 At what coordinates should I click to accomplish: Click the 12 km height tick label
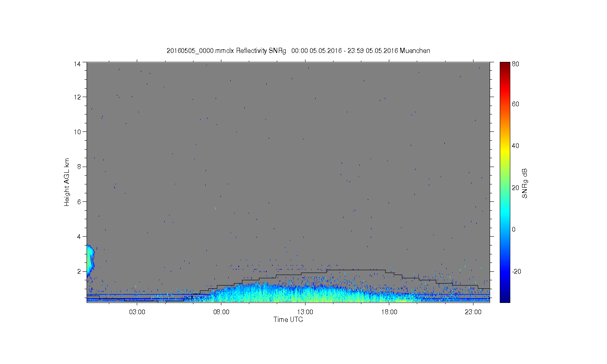click(x=77, y=97)
